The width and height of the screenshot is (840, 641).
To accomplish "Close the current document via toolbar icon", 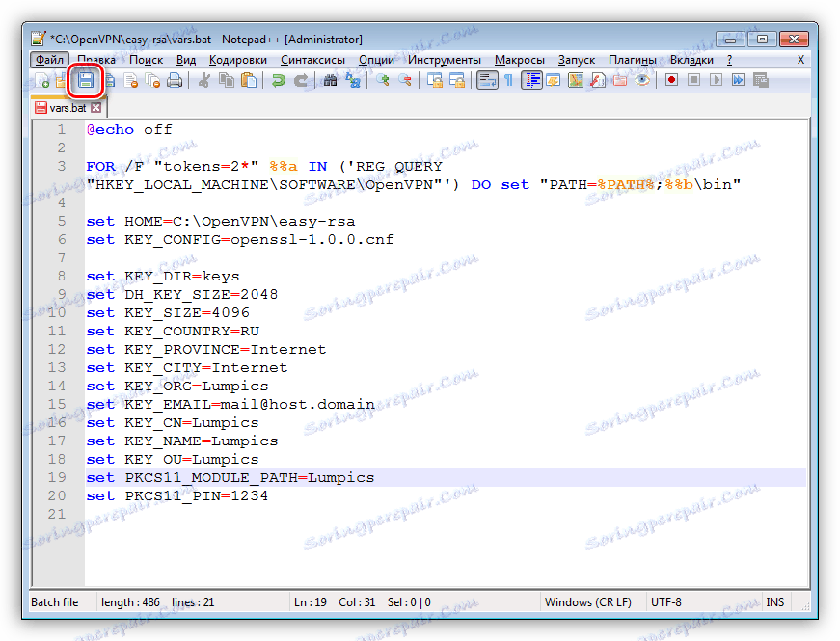I will pyautogui.click(x=131, y=80).
